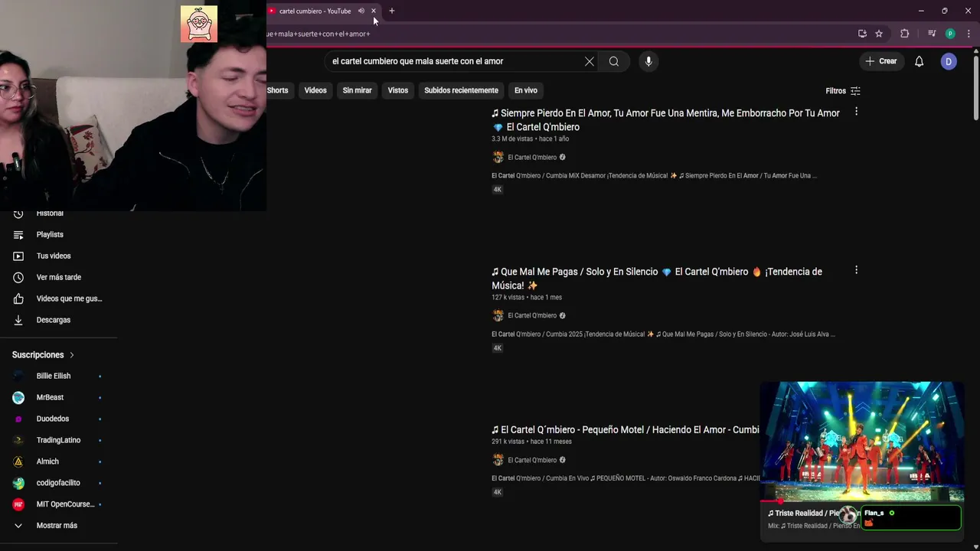This screenshot has height=551, width=980.
Task: Select the Sin mirar filter chip
Action: click(358, 90)
